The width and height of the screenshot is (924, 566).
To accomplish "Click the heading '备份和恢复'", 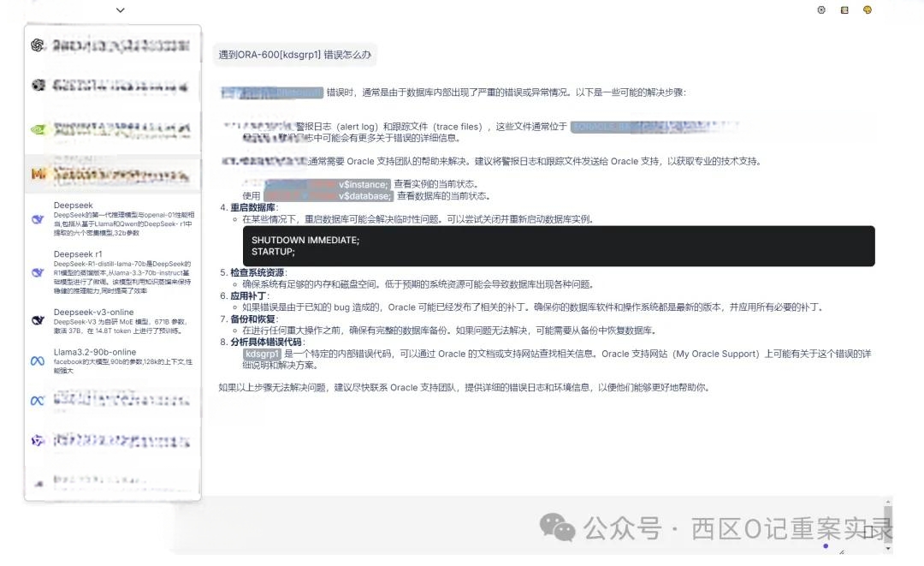I will click(x=252, y=319).
